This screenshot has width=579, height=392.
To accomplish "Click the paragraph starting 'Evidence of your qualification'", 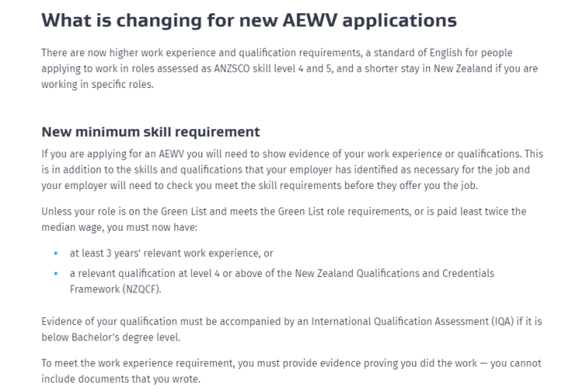I will pyautogui.click(x=292, y=329).
